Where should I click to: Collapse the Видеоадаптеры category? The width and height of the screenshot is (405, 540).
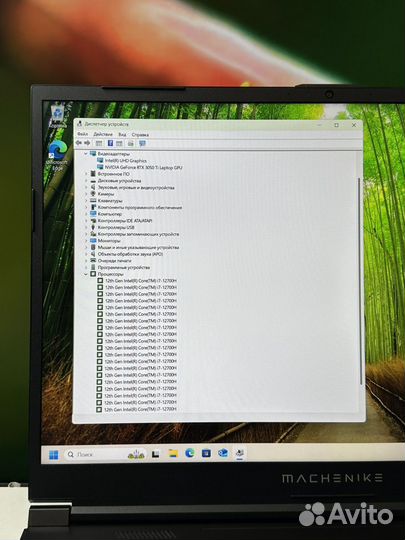(86, 154)
